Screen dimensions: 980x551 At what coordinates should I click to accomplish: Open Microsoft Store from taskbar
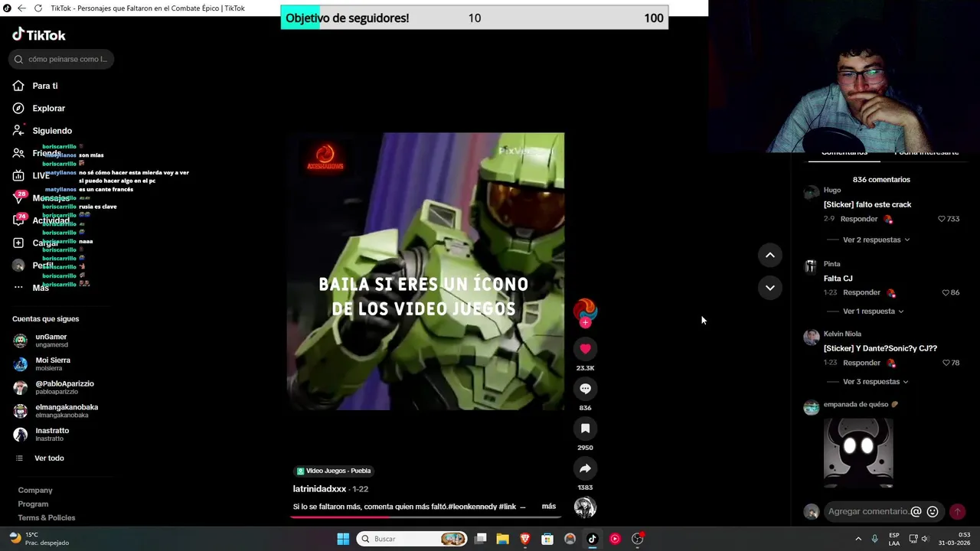547,539
